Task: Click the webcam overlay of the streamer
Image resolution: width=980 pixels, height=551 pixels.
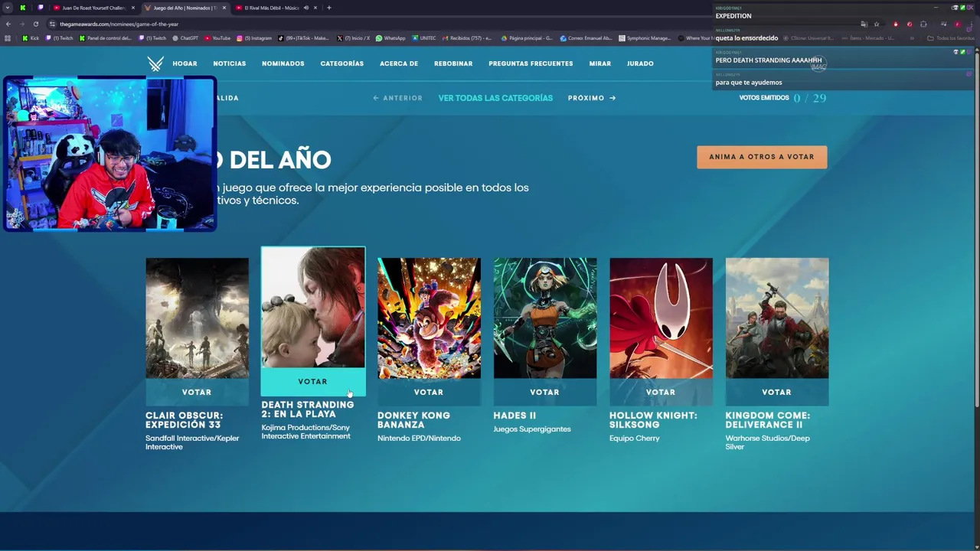Action: [109, 153]
